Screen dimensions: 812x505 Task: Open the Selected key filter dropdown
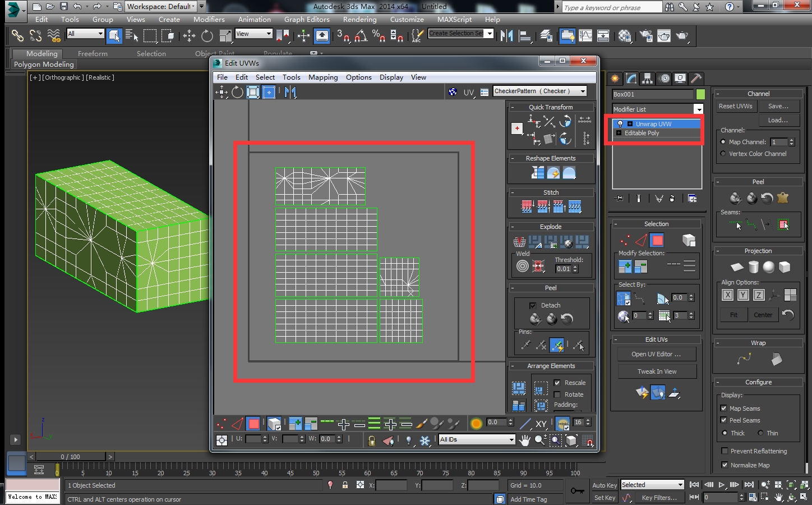(652, 485)
